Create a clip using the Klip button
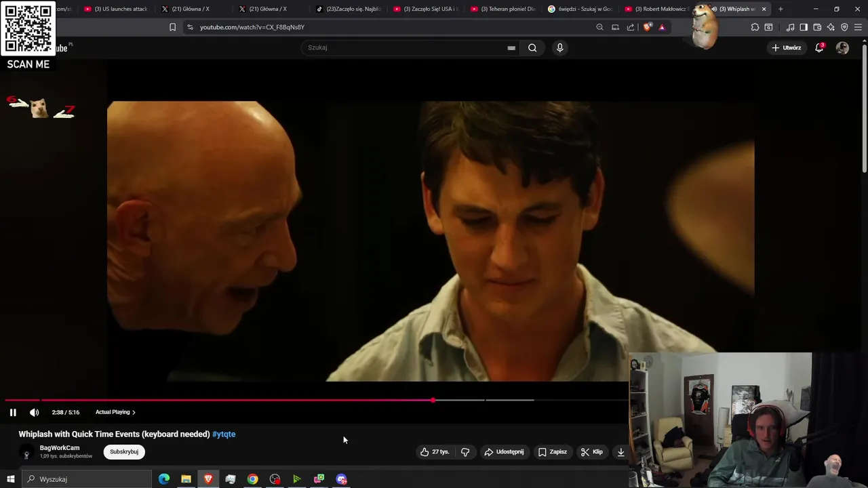Screen dimensions: 868x488 click(x=592, y=452)
